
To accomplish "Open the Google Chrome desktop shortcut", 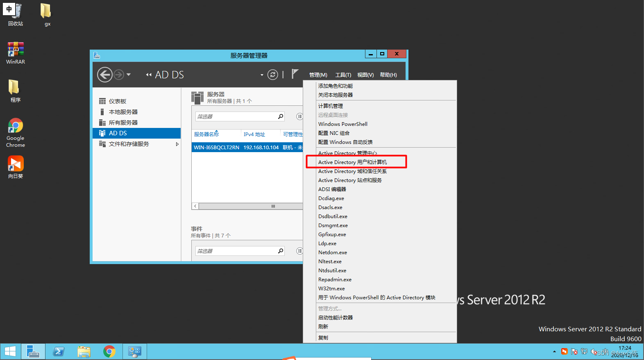I will pyautogui.click(x=16, y=133).
